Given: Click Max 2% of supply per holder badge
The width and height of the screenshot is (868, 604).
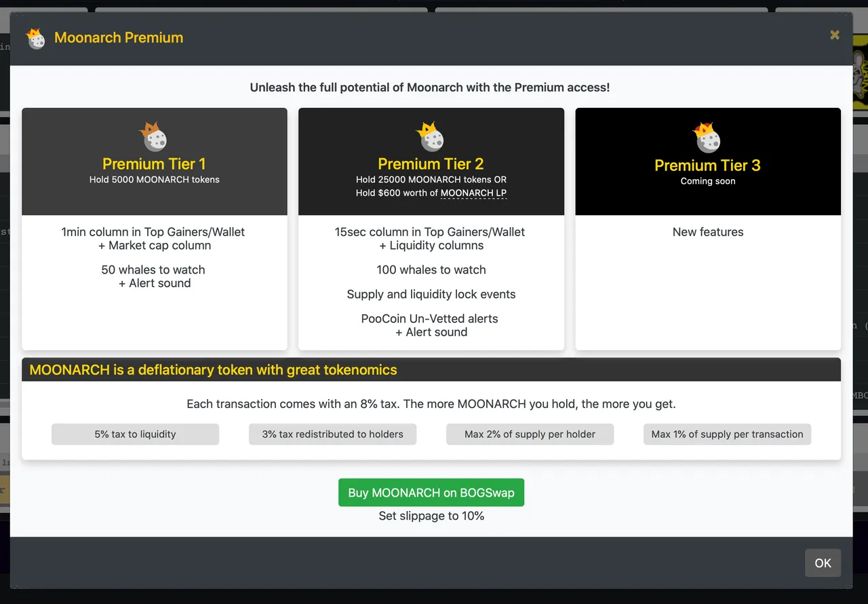Looking at the screenshot, I should [x=530, y=434].
